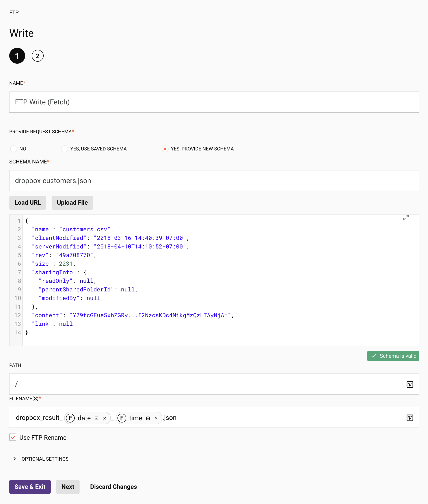Click the F icon on date pill
The width and height of the screenshot is (428, 504).
(x=70, y=418)
